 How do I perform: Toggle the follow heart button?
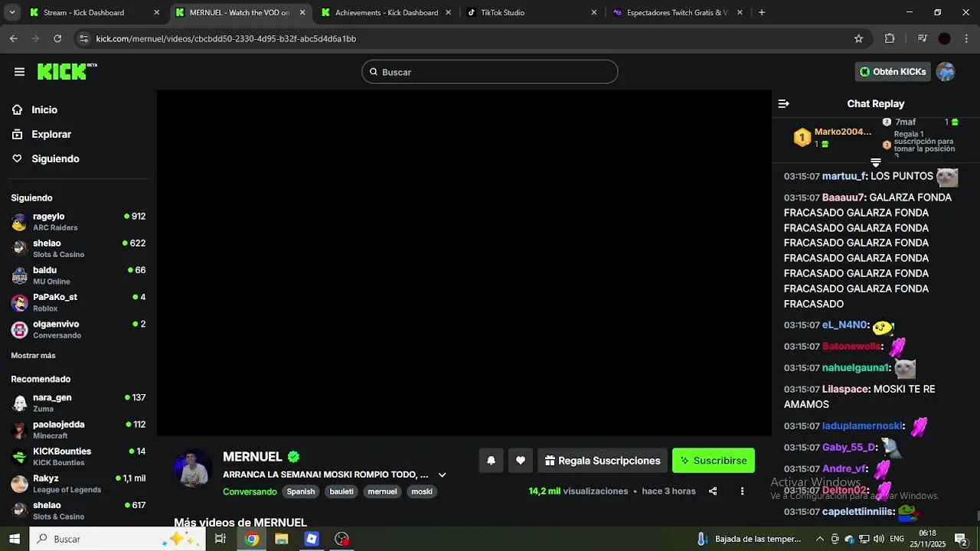click(521, 461)
